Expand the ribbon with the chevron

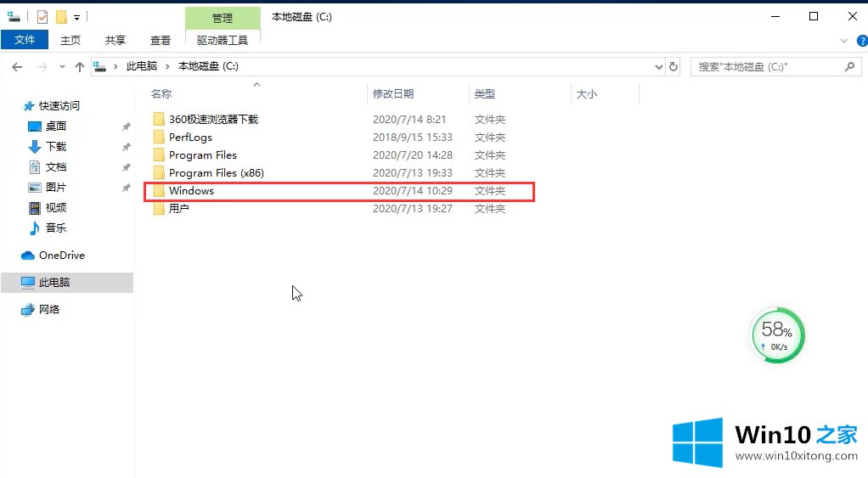(843, 41)
